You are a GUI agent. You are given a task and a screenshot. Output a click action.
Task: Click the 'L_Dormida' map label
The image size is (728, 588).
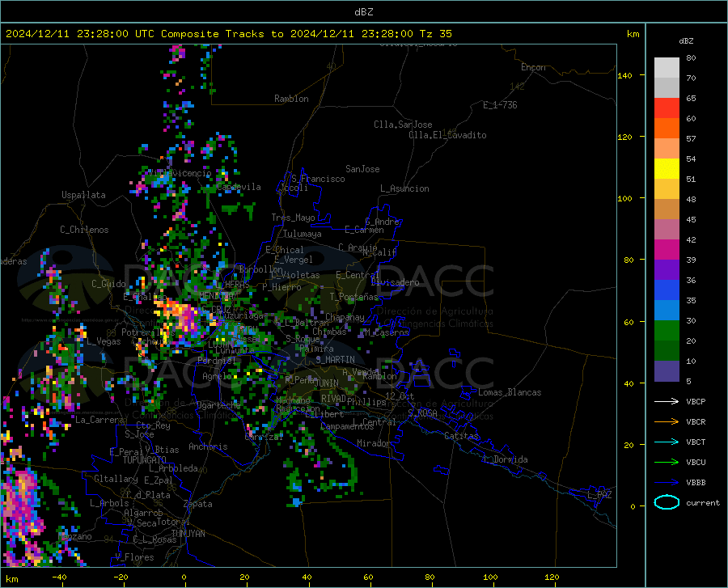506,459
